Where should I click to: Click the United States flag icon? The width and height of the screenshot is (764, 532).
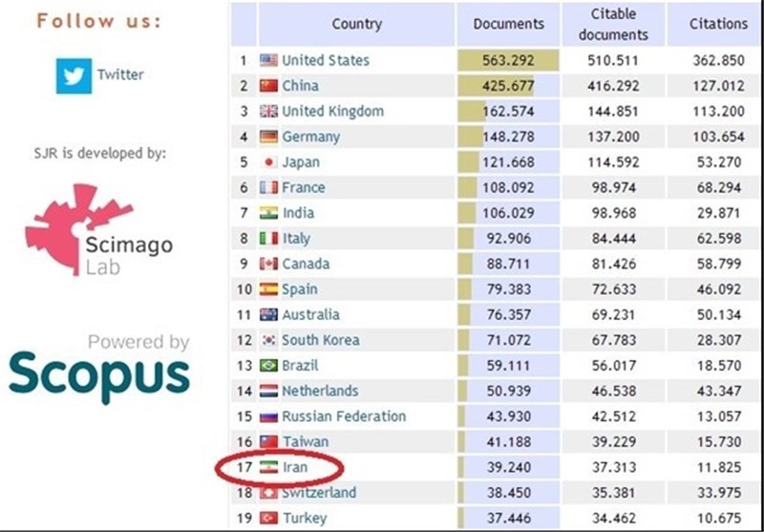[x=268, y=60]
